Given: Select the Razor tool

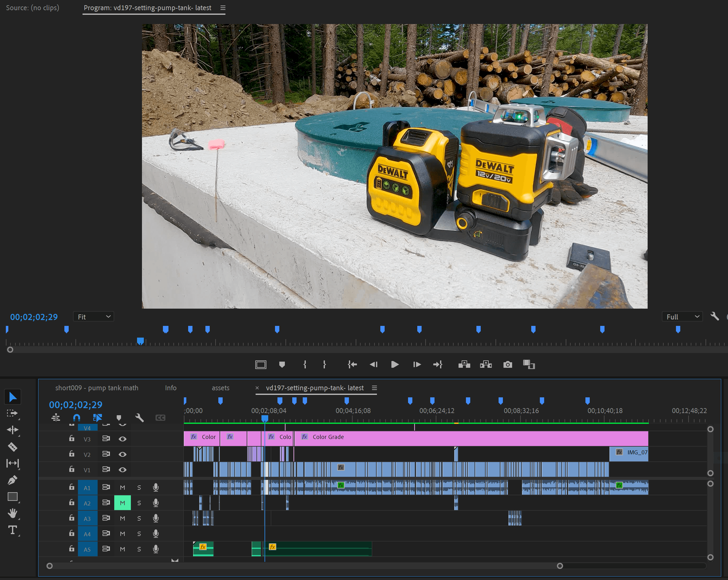Looking at the screenshot, I should (13, 447).
